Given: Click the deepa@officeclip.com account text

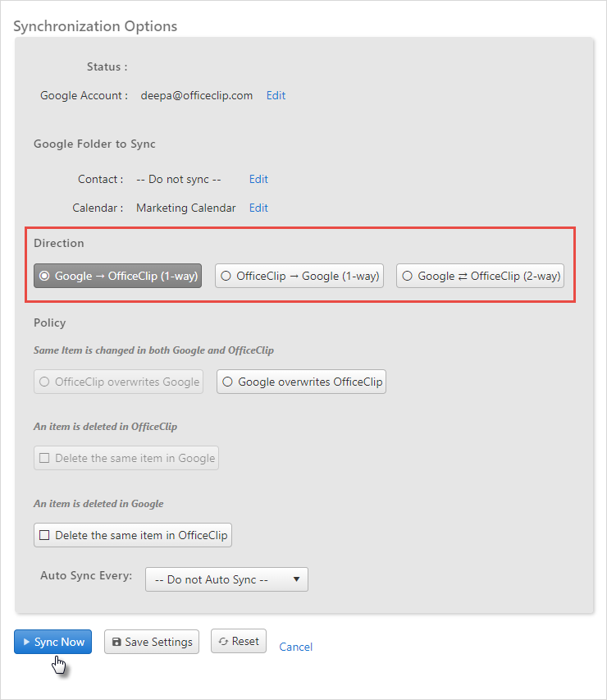Looking at the screenshot, I should [197, 95].
